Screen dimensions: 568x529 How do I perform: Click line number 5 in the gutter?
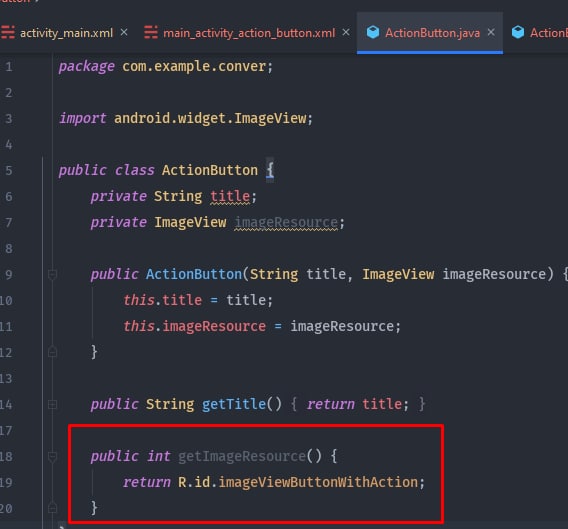(9, 171)
